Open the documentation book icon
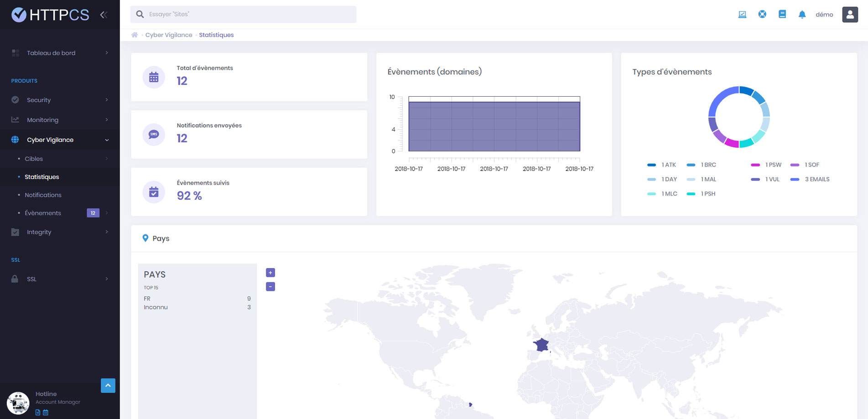 pyautogui.click(x=782, y=15)
